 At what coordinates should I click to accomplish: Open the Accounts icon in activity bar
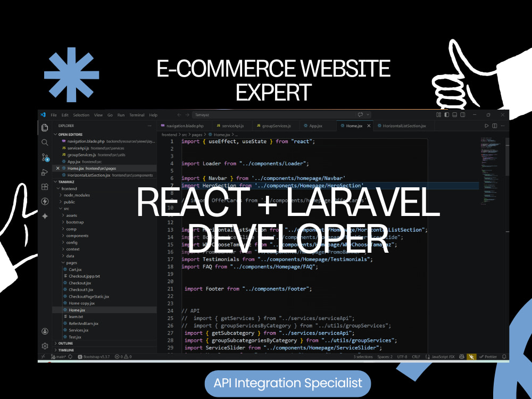(x=45, y=331)
